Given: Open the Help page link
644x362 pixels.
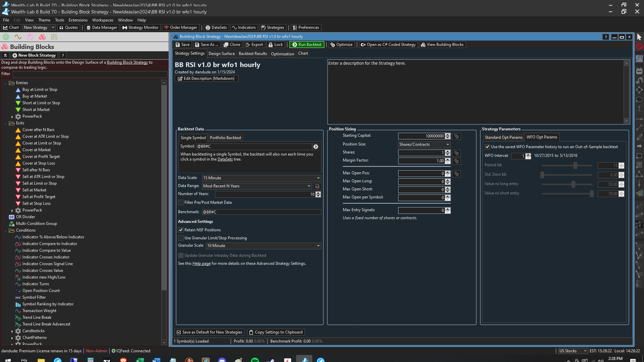Looking at the screenshot, I should tap(201, 263).
